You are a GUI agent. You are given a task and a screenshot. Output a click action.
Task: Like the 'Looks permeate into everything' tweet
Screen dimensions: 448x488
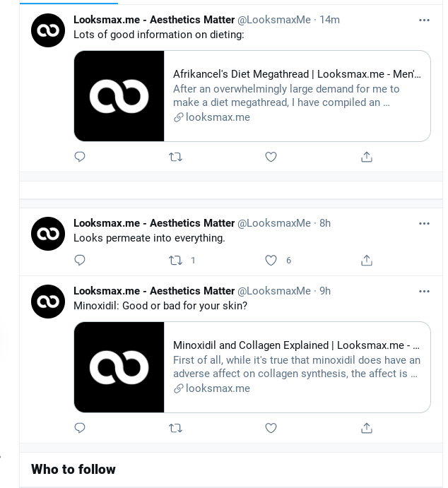[x=271, y=261]
